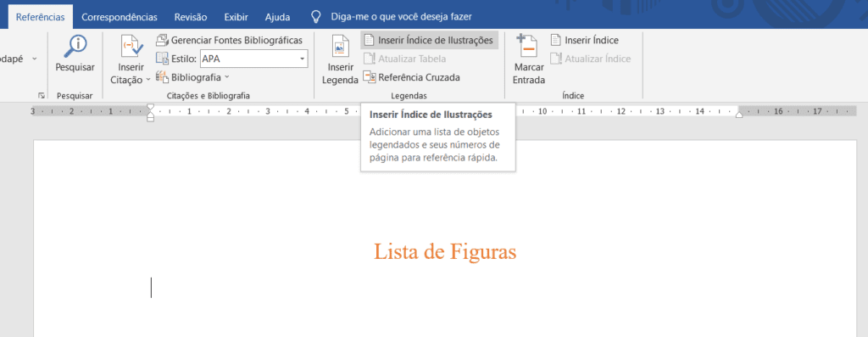Open the Referências ribbon tab

coord(41,17)
